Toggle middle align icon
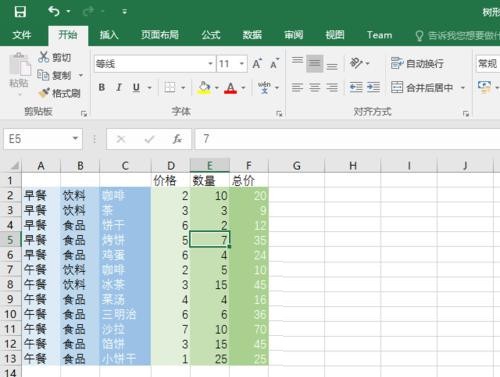The height and width of the screenshot is (377, 500). pyautogui.click(x=315, y=63)
